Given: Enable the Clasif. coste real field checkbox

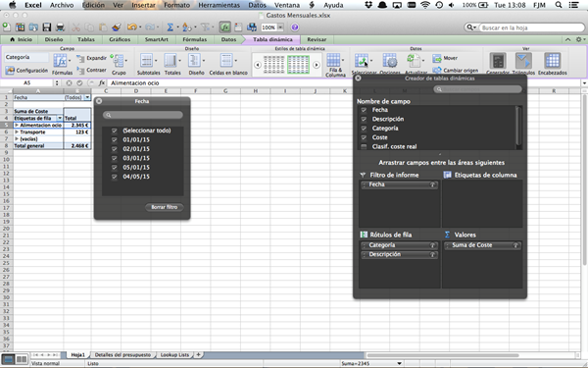Looking at the screenshot, I should point(364,147).
